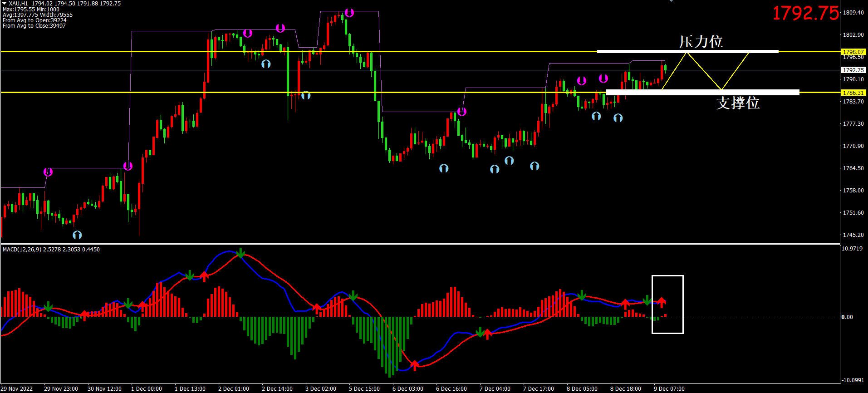Select the 支撑位 support text label

737,103
